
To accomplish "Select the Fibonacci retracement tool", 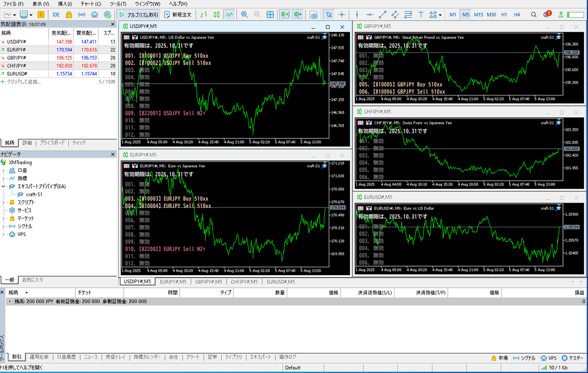I will 408,15.
